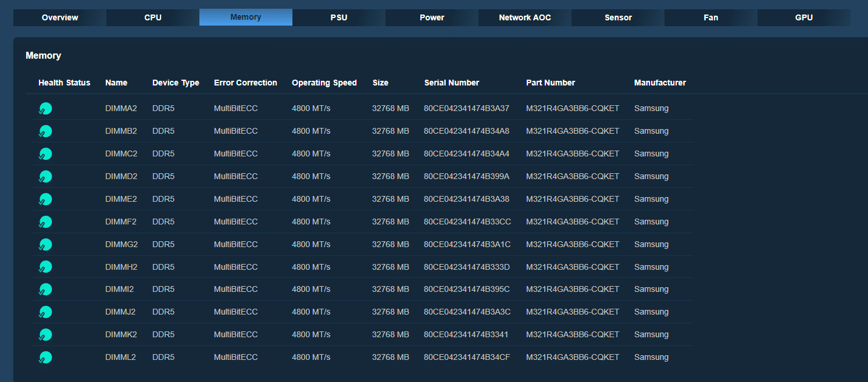This screenshot has height=382, width=868.
Task: Select the DIMMA2 name cell
Action: 121,108
